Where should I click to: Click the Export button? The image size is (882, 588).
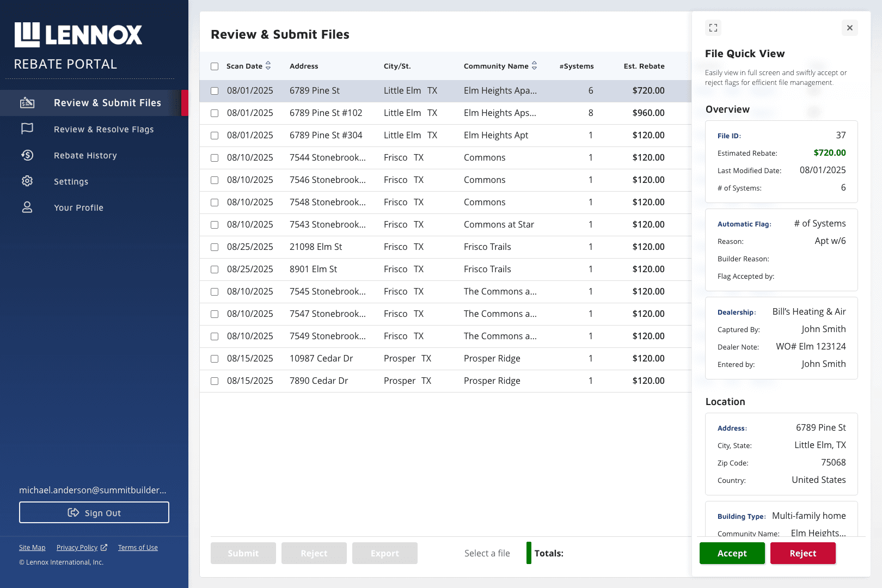point(385,553)
